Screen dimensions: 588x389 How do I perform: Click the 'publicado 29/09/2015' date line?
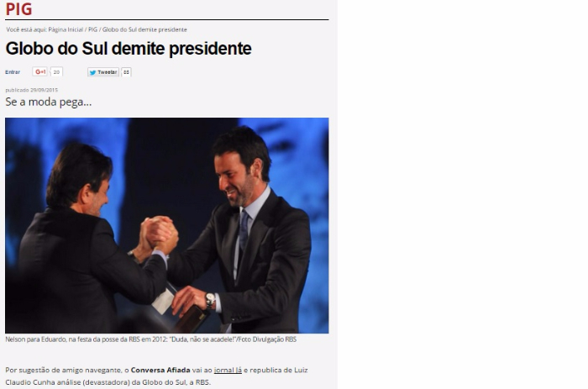coord(32,90)
